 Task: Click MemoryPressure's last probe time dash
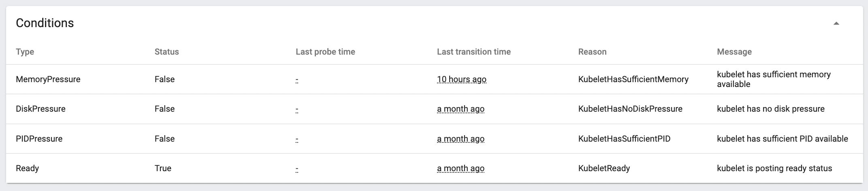(297, 80)
